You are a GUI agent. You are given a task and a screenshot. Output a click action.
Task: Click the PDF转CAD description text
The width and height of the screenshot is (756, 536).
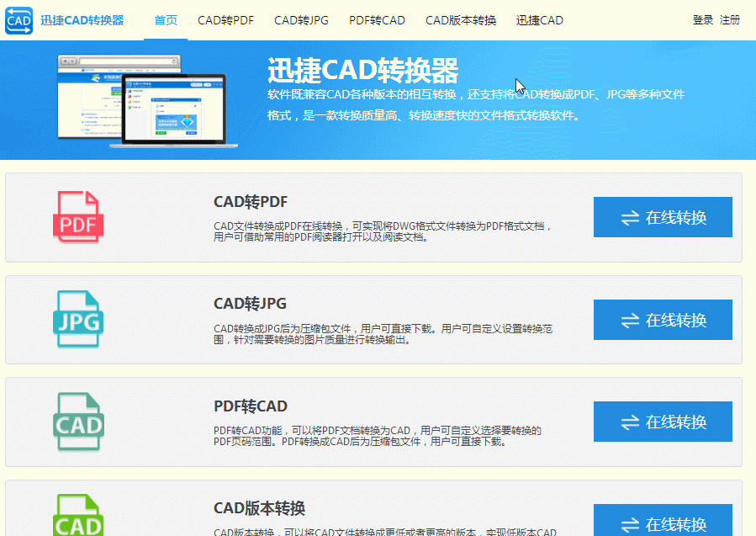(x=378, y=436)
